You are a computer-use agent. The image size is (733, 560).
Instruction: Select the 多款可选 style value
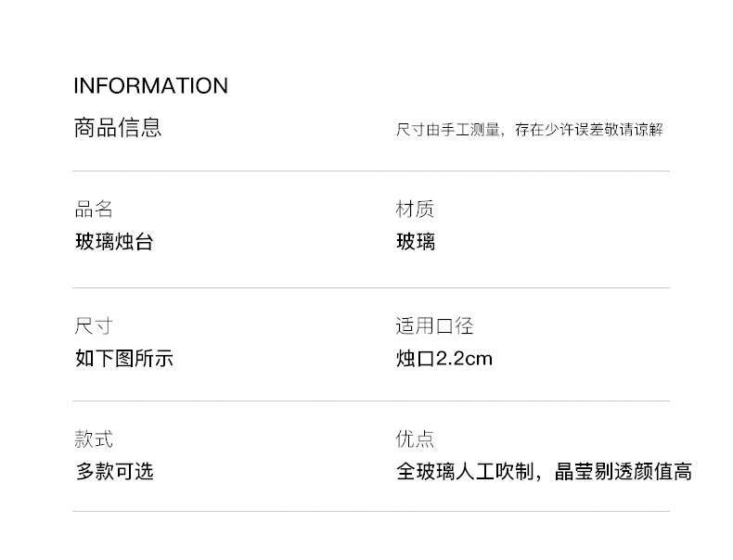(x=114, y=472)
